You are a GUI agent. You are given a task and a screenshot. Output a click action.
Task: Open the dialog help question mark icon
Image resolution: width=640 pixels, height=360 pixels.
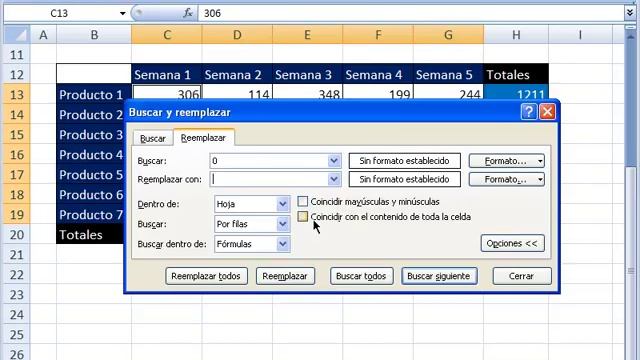click(x=529, y=111)
